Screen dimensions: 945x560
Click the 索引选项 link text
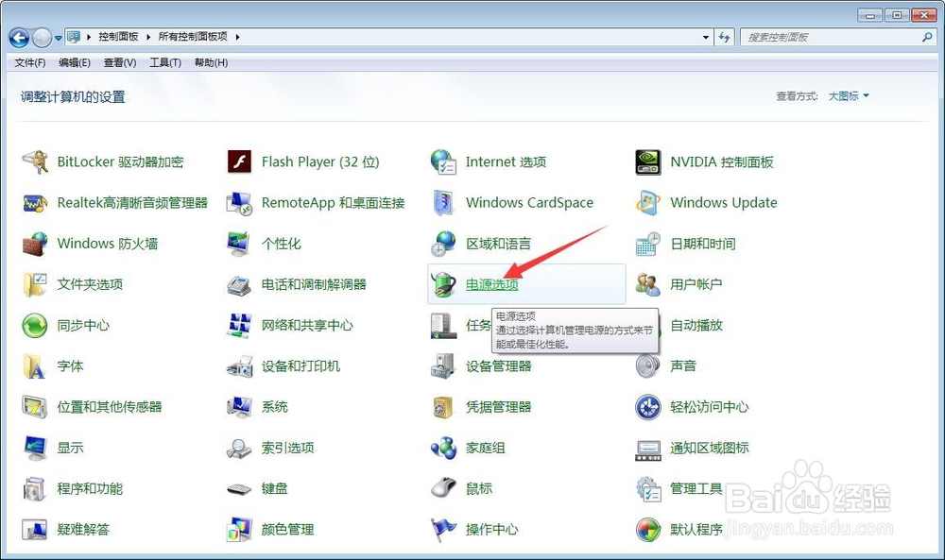[287, 448]
